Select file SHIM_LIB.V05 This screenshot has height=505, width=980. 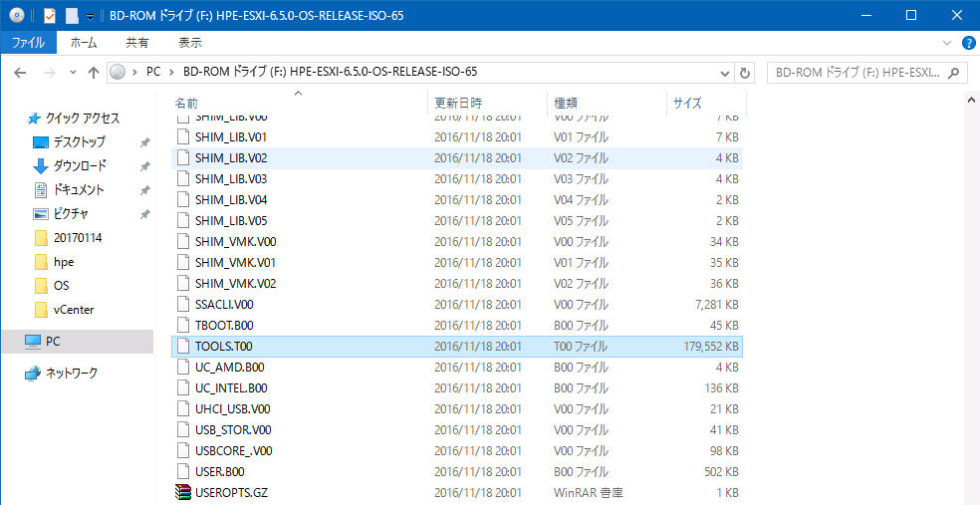(x=457, y=220)
